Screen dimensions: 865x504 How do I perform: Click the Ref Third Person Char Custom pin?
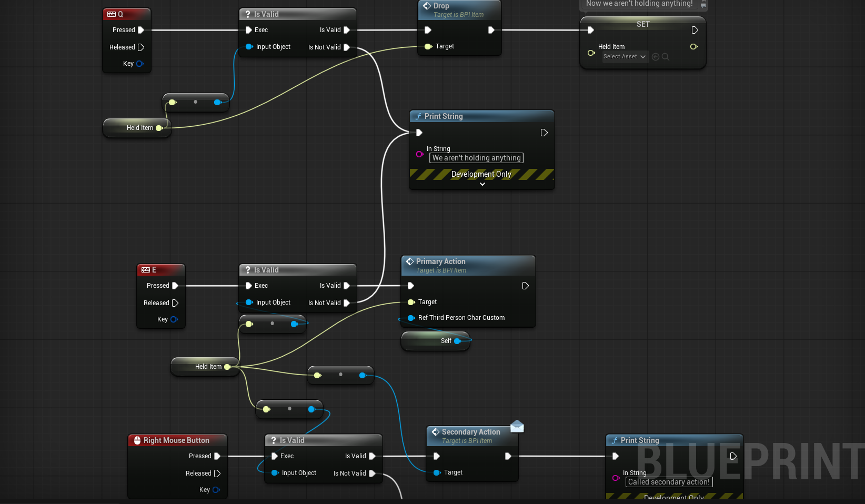click(411, 318)
